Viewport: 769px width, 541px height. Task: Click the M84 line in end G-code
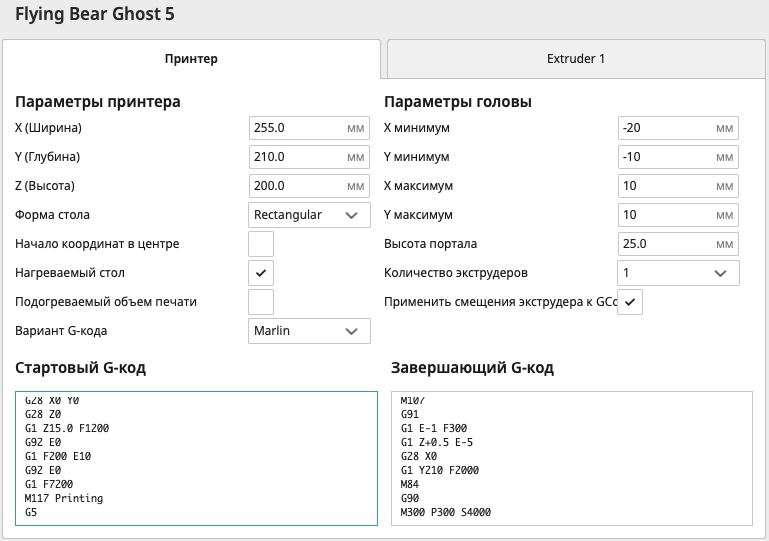410,484
